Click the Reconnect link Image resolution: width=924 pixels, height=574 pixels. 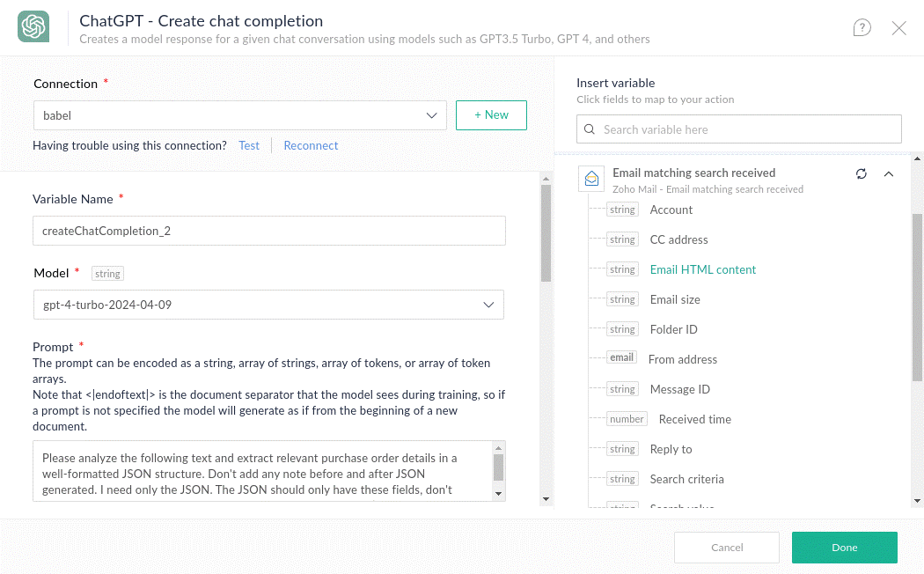click(x=311, y=146)
